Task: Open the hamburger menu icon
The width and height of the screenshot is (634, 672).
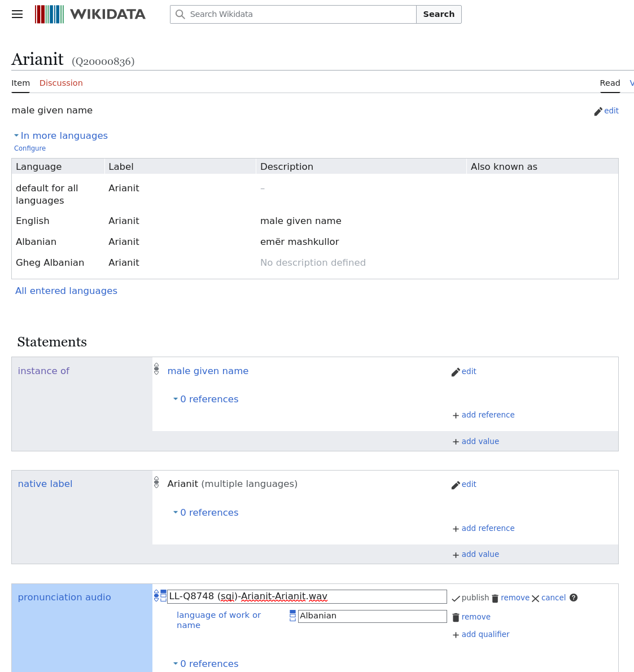Action: pos(17,14)
